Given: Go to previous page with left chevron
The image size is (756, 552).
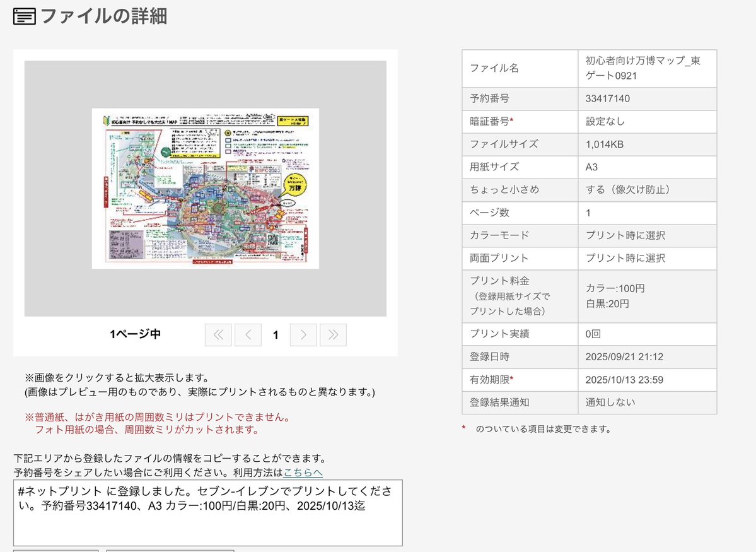Looking at the screenshot, I should (248, 334).
